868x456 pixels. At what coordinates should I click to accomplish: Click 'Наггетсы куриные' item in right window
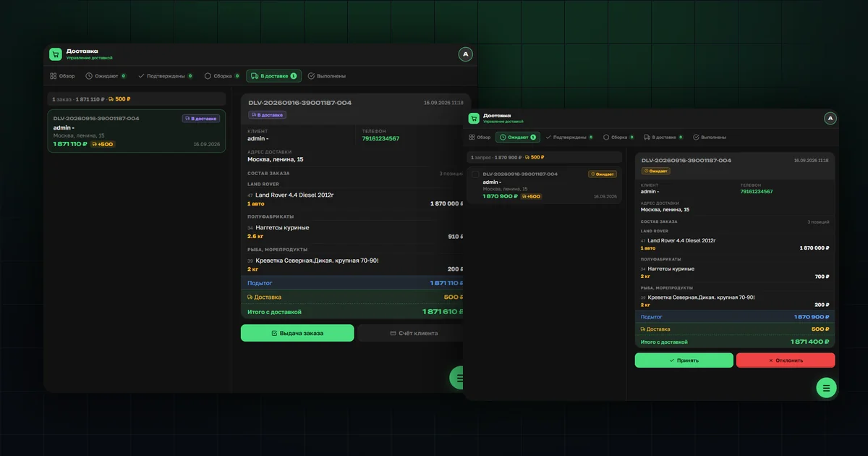coord(671,269)
